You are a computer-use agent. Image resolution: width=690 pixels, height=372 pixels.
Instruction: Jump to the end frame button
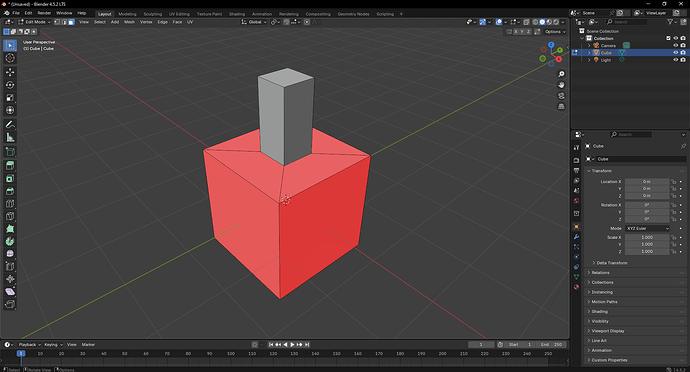(307, 345)
